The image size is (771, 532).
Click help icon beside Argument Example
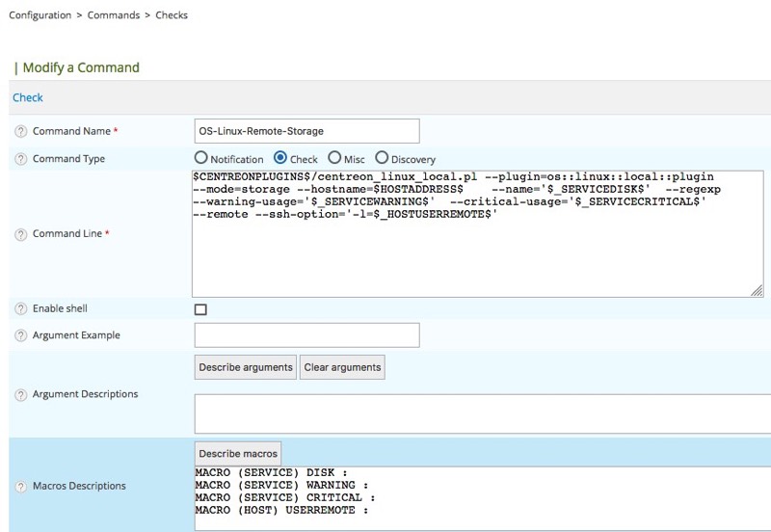coord(20,335)
